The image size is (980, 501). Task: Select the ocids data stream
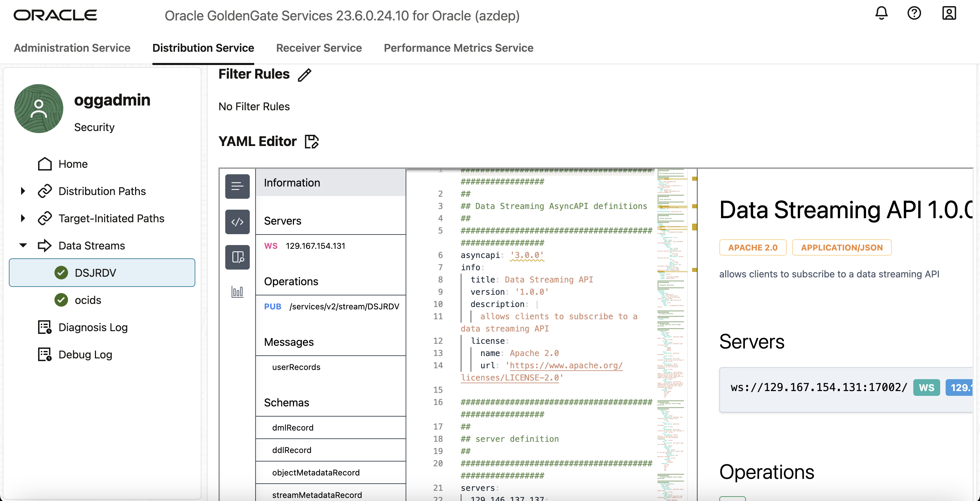click(x=88, y=300)
